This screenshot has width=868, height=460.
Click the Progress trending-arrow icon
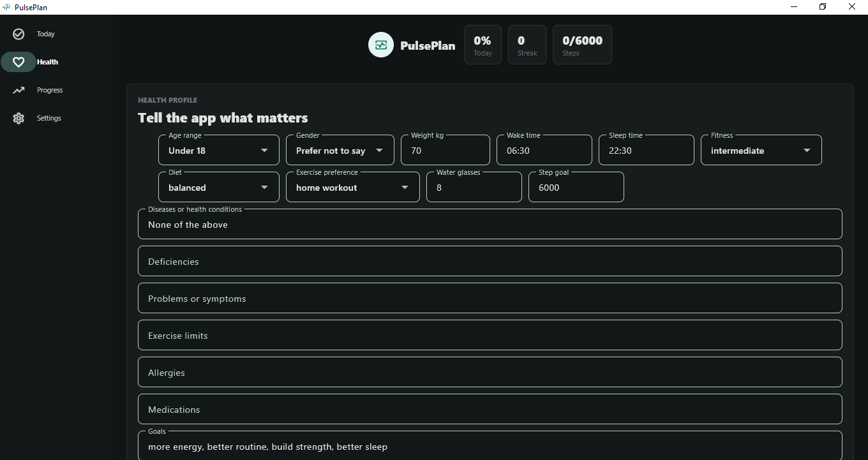(x=19, y=90)
